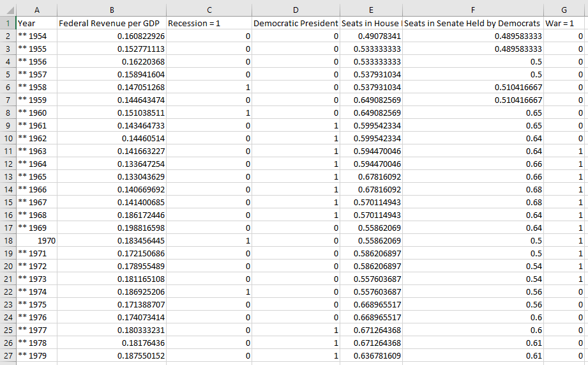This screenshot has height=365, width=588.
Task: Select the value 0.180333231
Action: coord(112,330)
